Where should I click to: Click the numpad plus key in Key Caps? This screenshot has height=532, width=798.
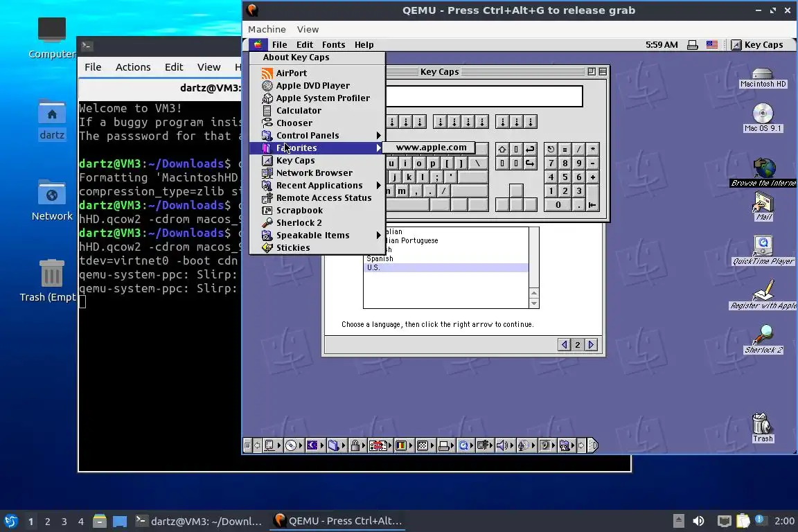pos(592,177)
